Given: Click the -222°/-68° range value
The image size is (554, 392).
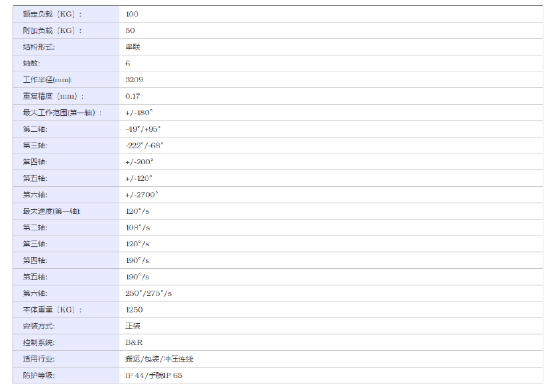Looking at the screenshot, I should 144,146.
